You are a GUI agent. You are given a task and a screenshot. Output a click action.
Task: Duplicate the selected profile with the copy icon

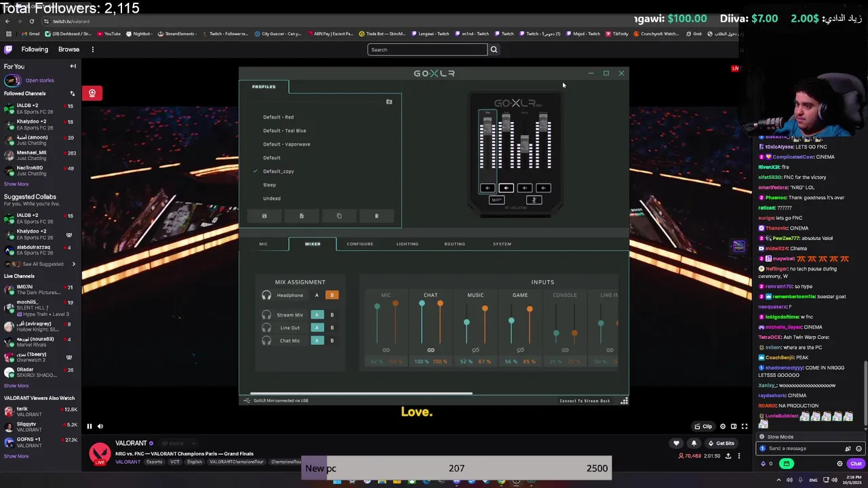pyautogui.click(x=339, y=216)
